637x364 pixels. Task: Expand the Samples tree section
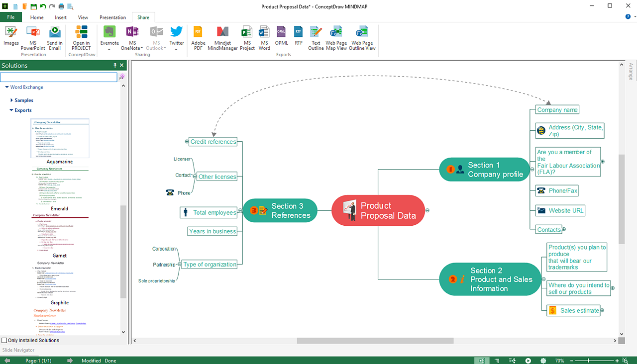tap(11, 100)
